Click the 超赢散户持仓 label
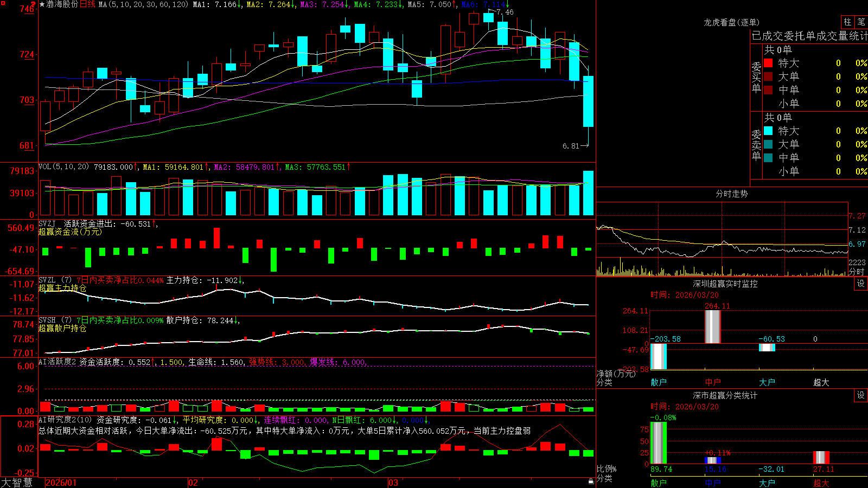868x488 pixels. pos(62,328)
